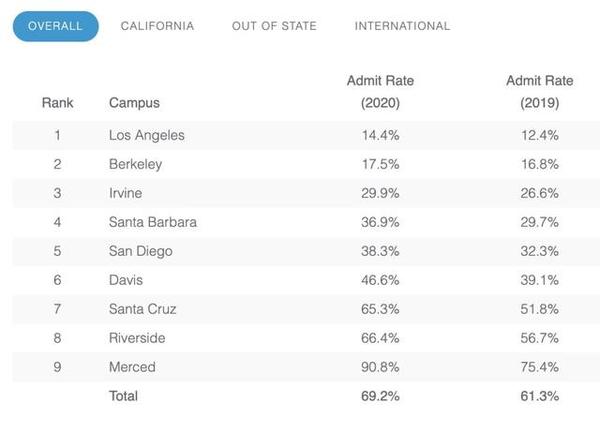Click the Berkeley campus name
Screen dimensions: 600x433
pyautogui.click(x=135, y=164)
